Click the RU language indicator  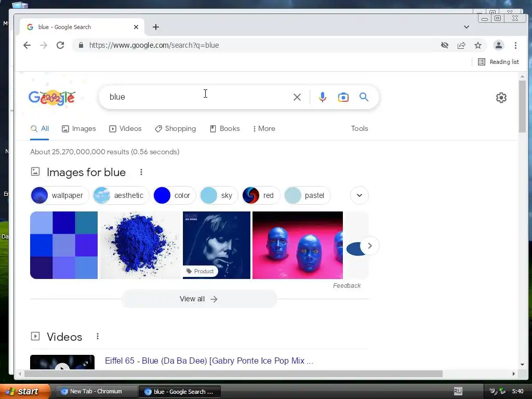[x=458, y=391]
